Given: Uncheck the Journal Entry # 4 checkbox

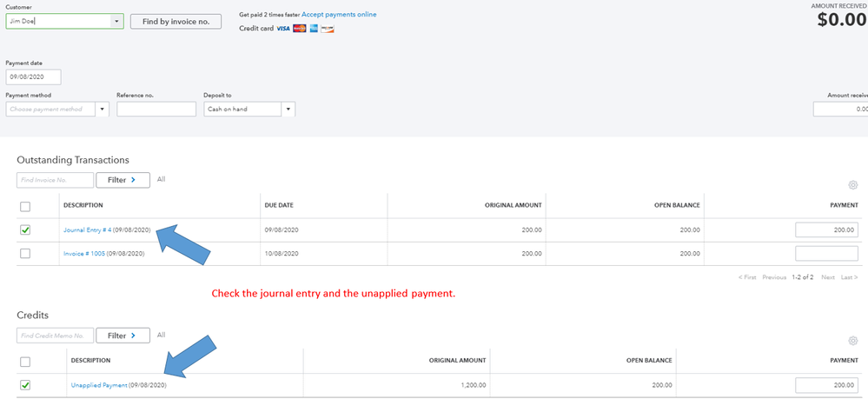Looking at the screenshot, I should pos(25,230).
